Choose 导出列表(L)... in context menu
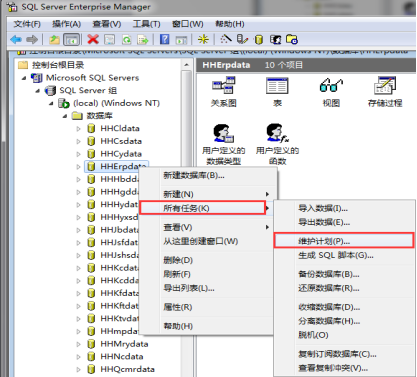417x377 pixels. (207, 288)
